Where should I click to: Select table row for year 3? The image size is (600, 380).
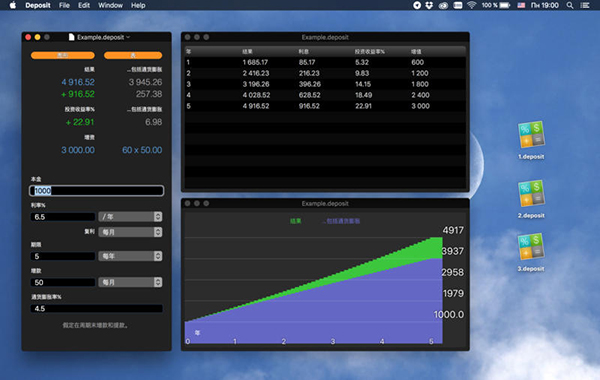click(x=325, y=84)
